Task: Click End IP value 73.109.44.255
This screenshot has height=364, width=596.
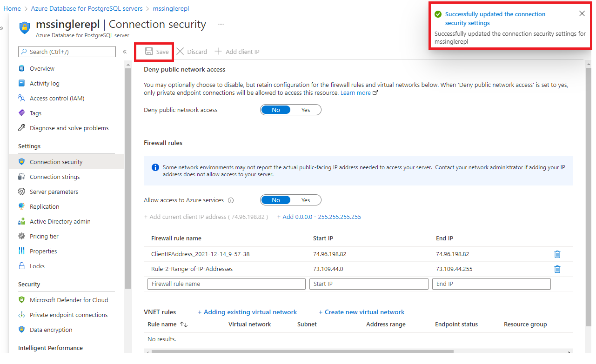Action: point(455,269)
